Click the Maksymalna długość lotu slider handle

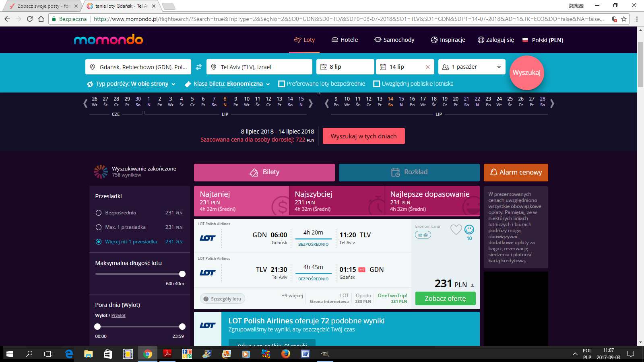pyautogui.click(x=182, y=274)
